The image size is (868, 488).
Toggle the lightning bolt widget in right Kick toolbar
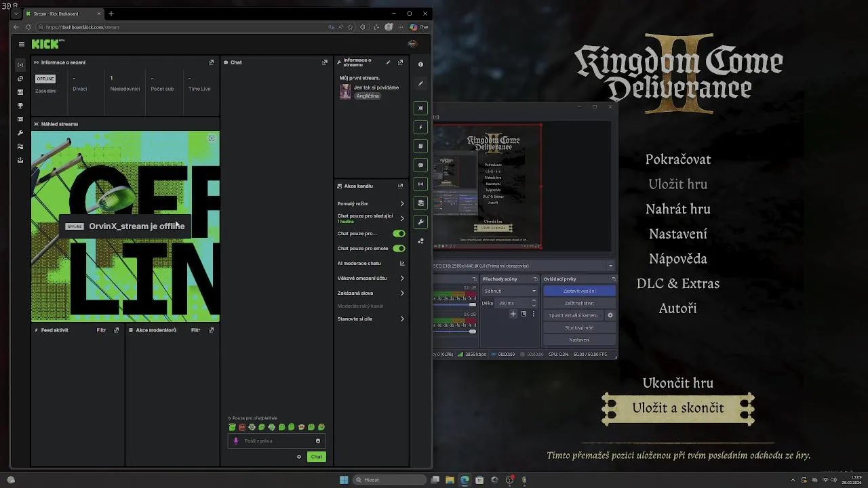(x=420, y=127)
